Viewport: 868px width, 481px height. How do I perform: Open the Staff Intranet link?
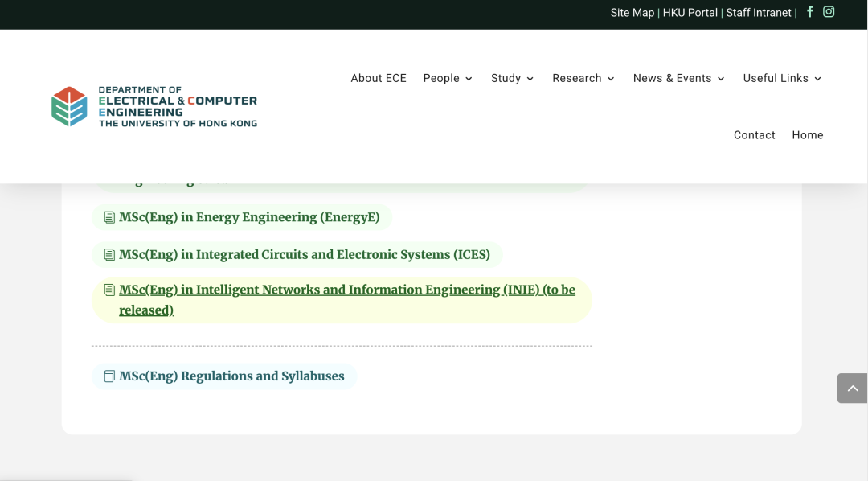click(x=759, y=13)
